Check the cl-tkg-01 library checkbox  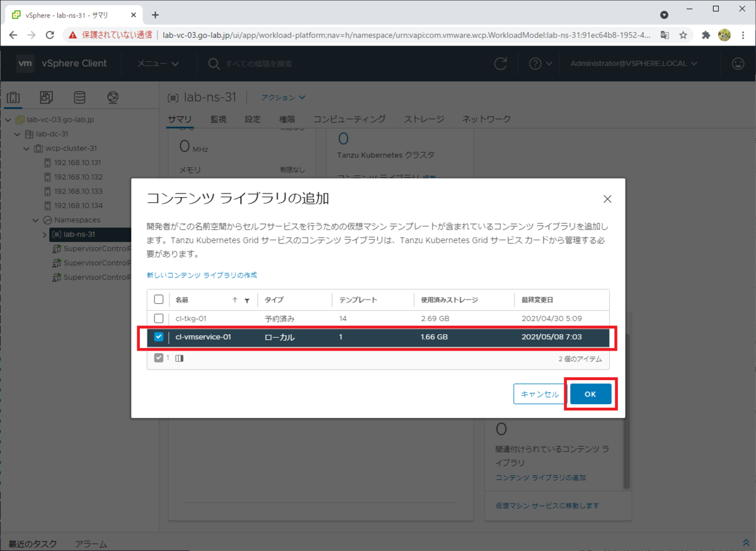(x=159, y=318)
